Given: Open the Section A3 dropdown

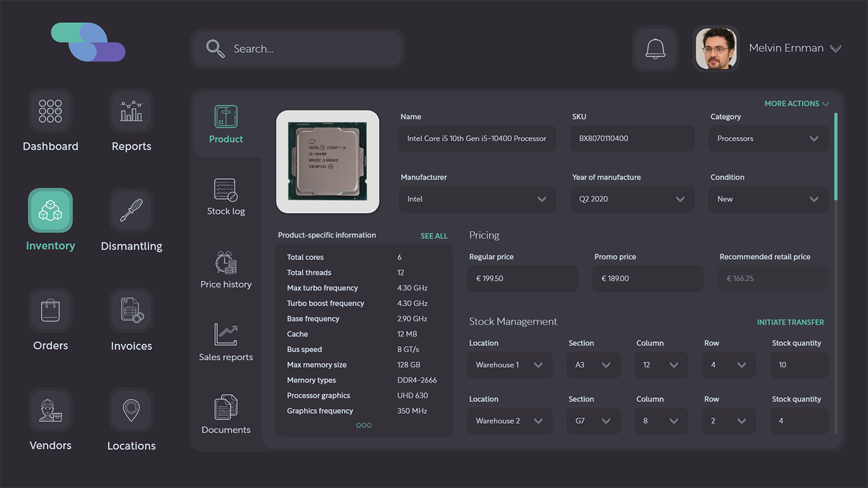Looking at the screenshot, I should pyautogui.click(x=593, y=365).
